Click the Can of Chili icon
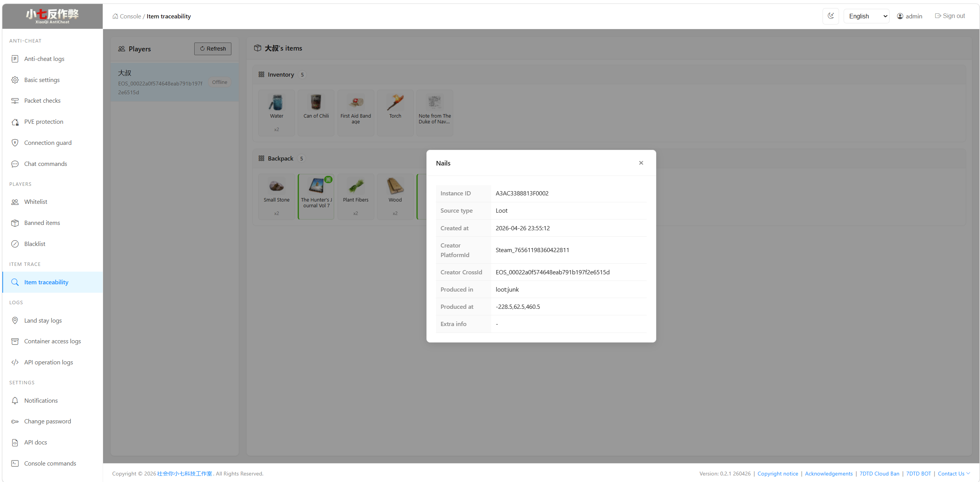The height and width of the screenshot is (482, 980). click(316, 103)
